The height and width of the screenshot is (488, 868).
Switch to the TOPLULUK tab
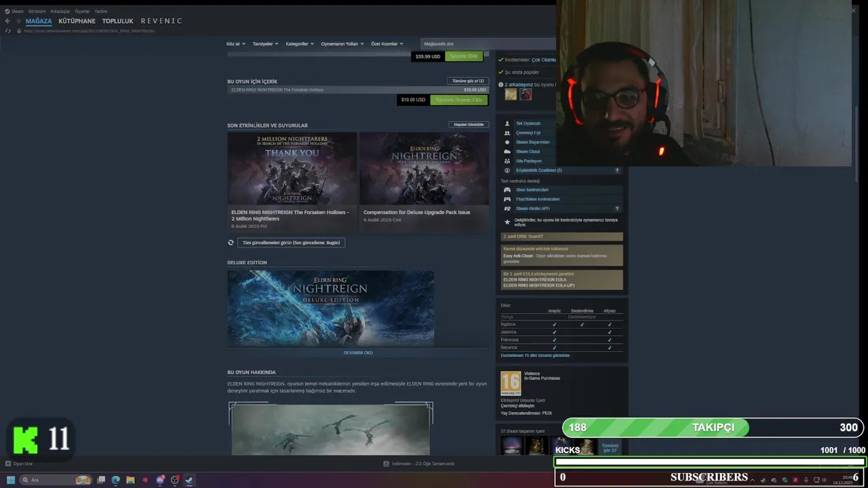(118, 21)
